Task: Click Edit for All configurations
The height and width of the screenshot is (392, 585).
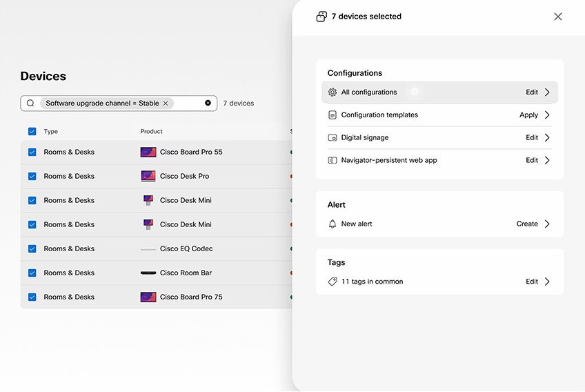Action: pos(532,92)
